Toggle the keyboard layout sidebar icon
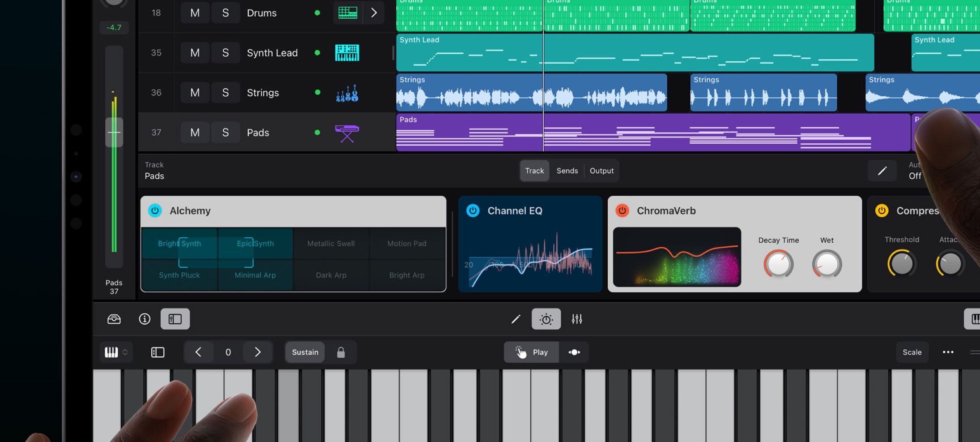 click(x=158, y=352)
